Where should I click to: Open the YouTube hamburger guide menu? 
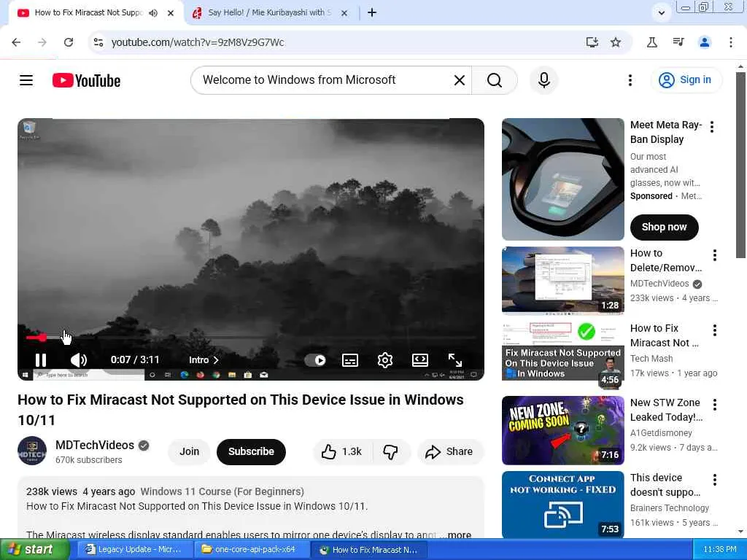26,80
